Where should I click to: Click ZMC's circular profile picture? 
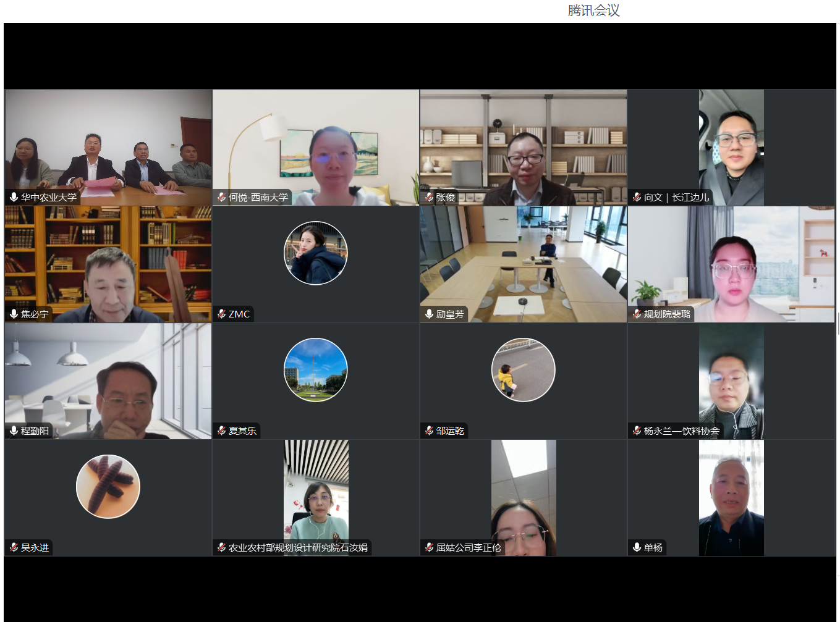[316, 253]
